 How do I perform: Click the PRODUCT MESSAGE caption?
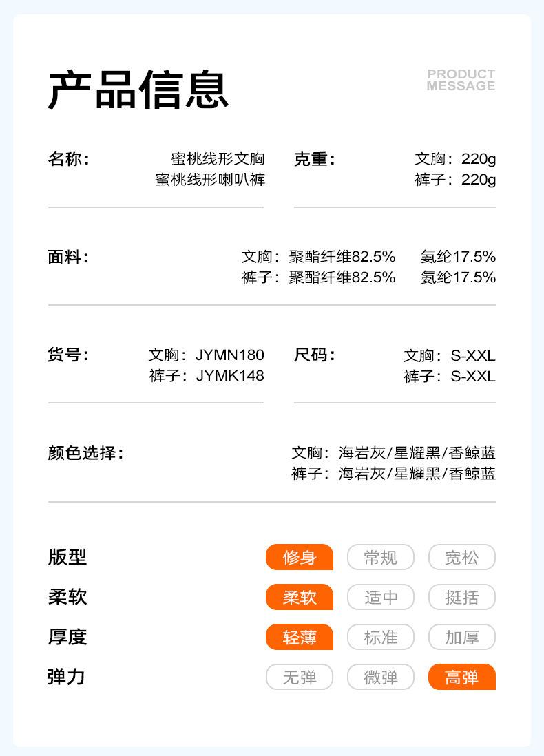tap(461, 80)
